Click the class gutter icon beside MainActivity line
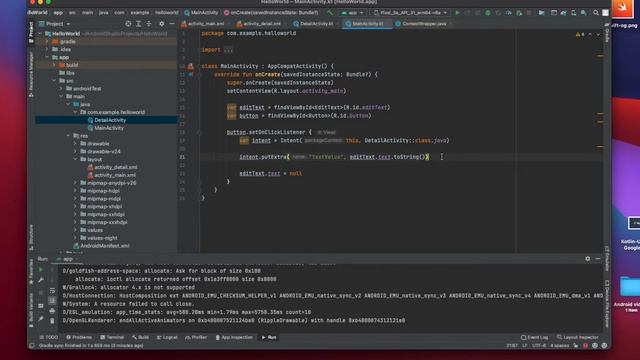Image resolution: width=640 pixels, height=360 pixels. coord(191,66)
